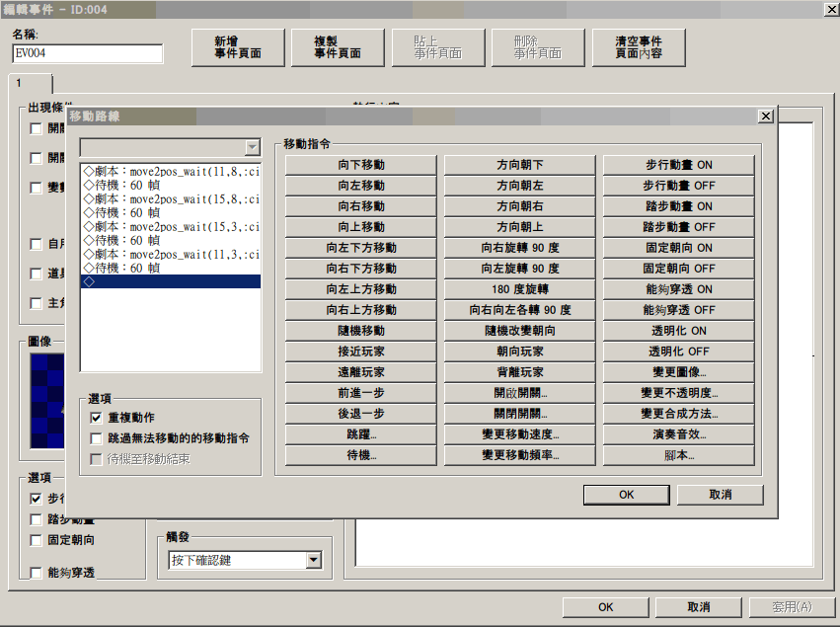Add 向右旋轉 90 度 command
Screen dimensions: 840x627
point(519,248)
